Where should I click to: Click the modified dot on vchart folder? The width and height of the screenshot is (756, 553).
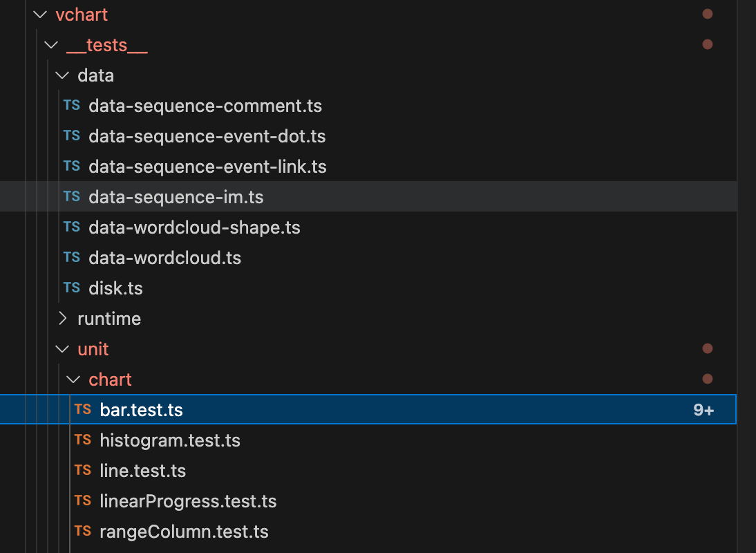pyautogui.click(x=708, y=14)
